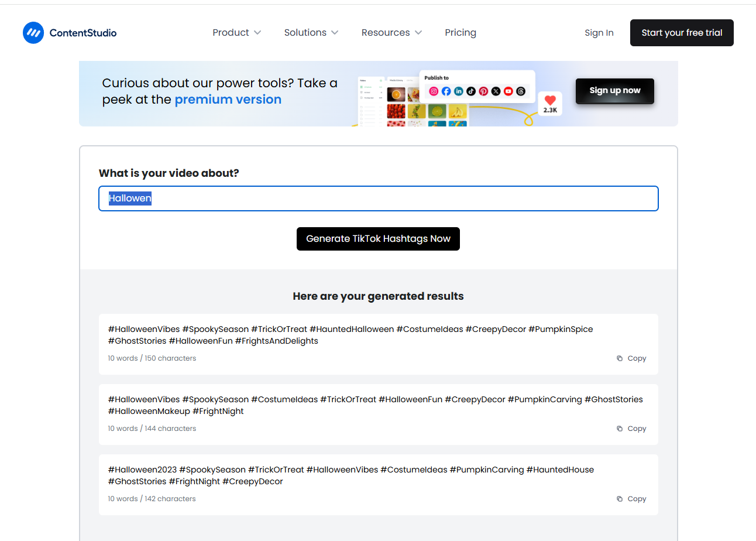Click copy icon for 144 characters result
This screenshot has height=541, width=756.
click(x=620, y=429)
